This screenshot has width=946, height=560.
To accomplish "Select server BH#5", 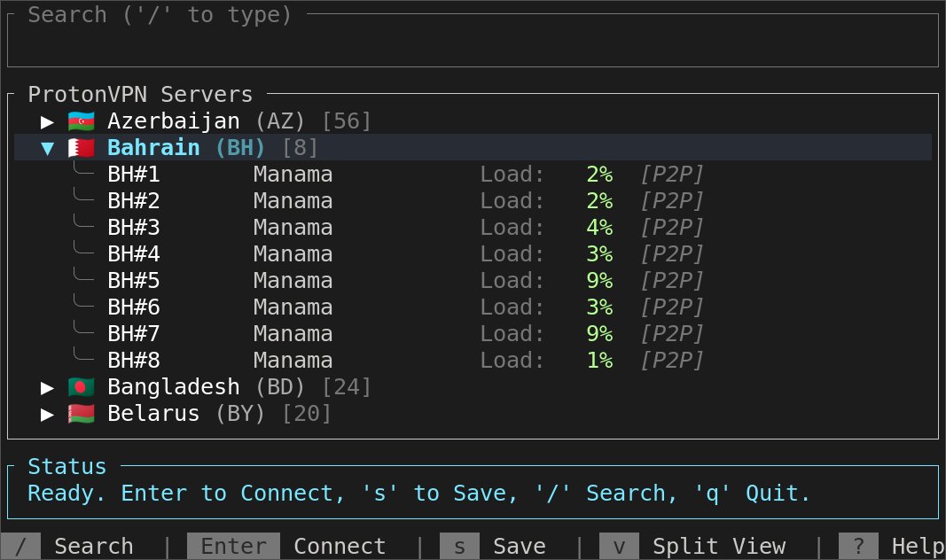I will (x=134, y=280).
